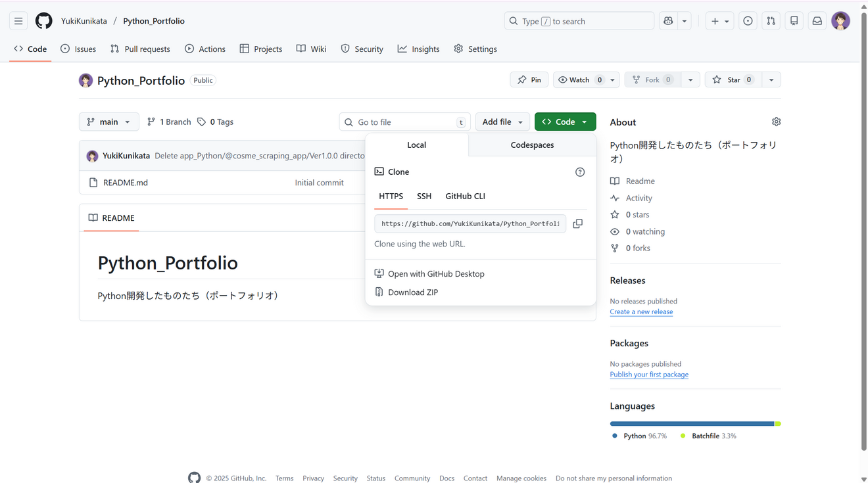This screenshot has width=868, height=483.
Task: Click the Watch button
Action: pos(579,80)
